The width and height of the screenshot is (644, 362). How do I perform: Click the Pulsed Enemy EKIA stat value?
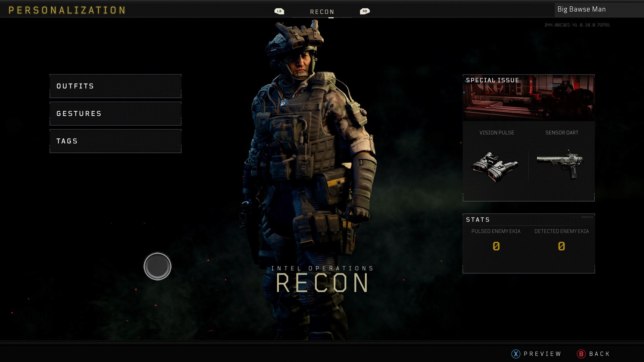coord(496,246)
